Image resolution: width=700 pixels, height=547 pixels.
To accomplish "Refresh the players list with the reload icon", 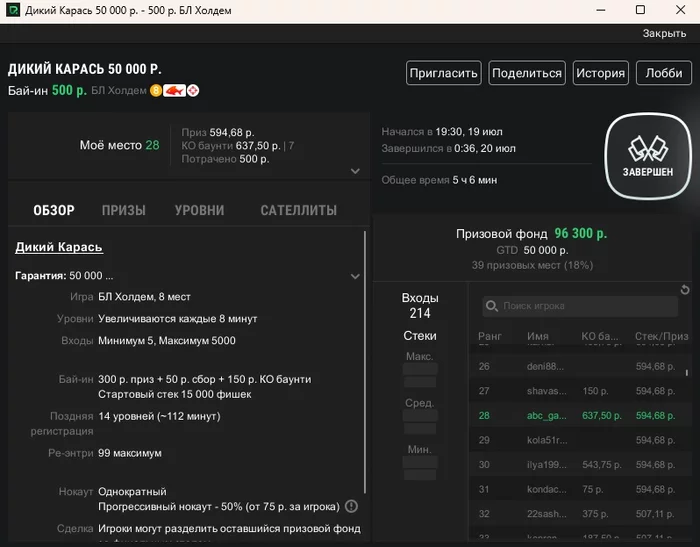I will 685,290.
